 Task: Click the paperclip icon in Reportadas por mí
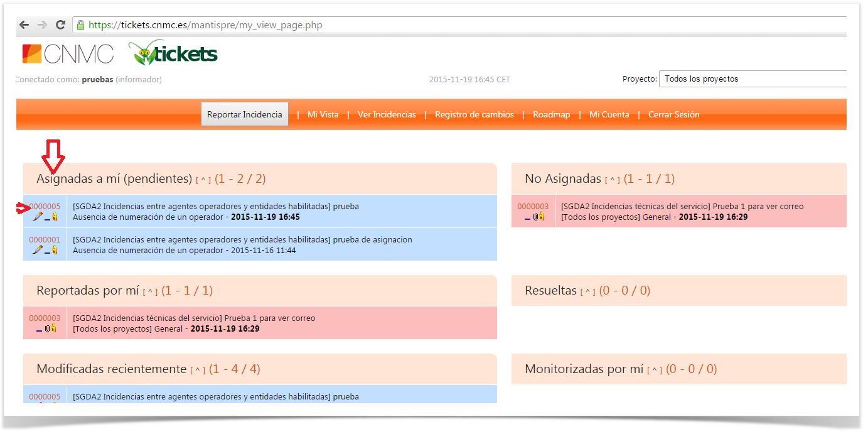pos(47,328)
